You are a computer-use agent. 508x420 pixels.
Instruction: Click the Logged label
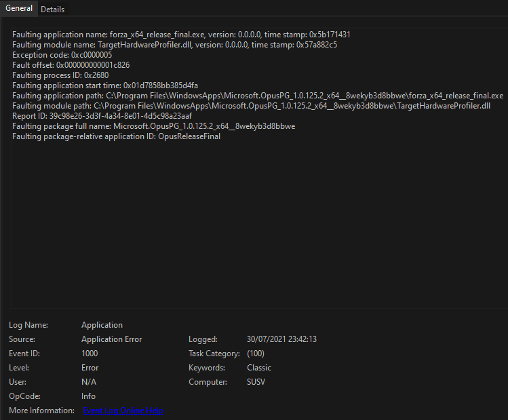click(x=203, y=339)
